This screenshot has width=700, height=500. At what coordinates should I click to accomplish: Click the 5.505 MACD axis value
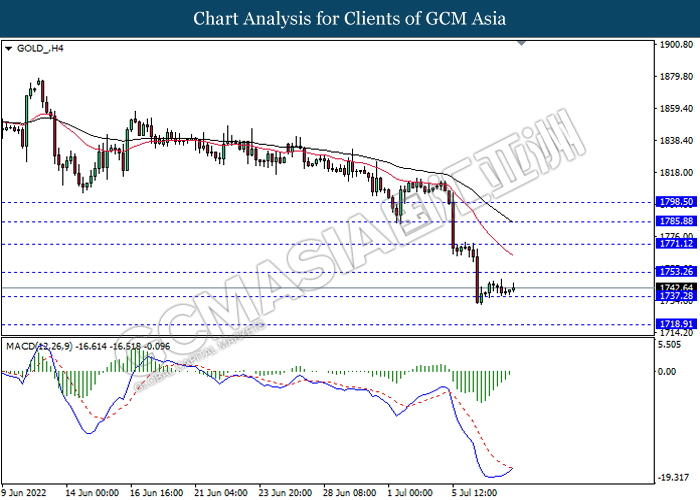click(670, 345)
